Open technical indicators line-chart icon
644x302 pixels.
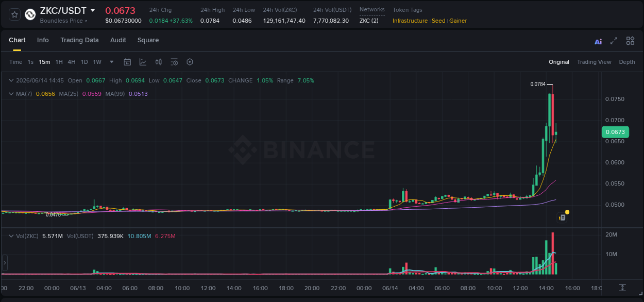point(143,62)
